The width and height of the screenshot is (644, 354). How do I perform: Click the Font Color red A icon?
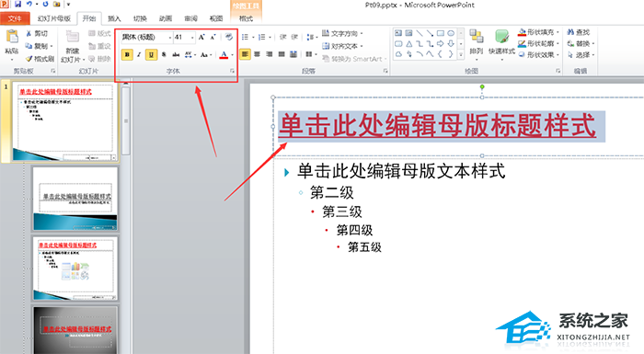(224, 54)
